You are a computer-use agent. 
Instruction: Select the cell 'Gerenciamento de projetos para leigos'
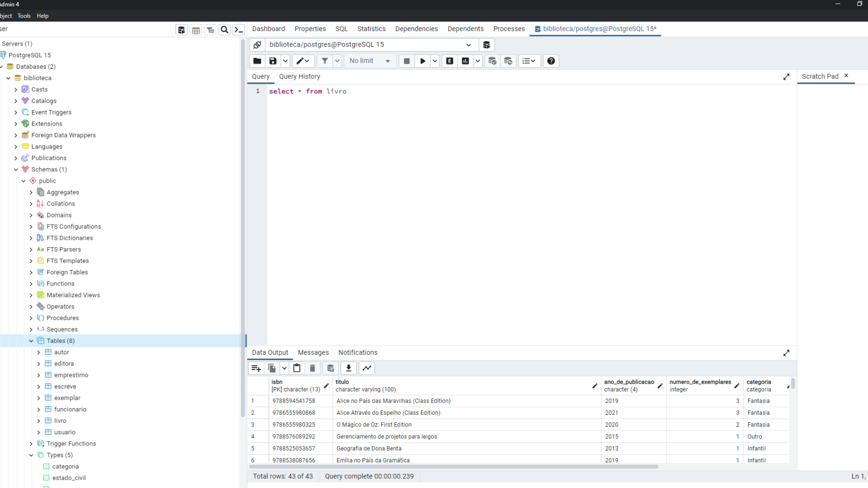467,437
